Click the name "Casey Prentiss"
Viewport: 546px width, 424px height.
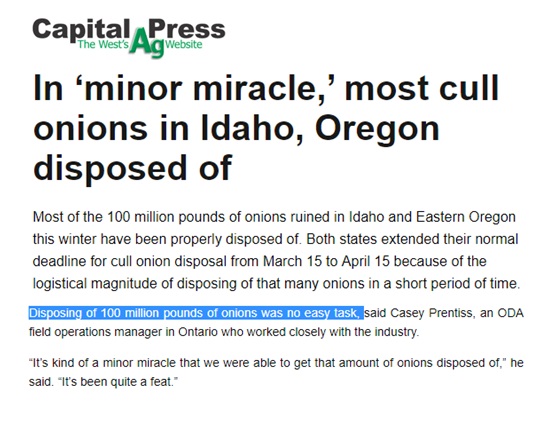431,313
